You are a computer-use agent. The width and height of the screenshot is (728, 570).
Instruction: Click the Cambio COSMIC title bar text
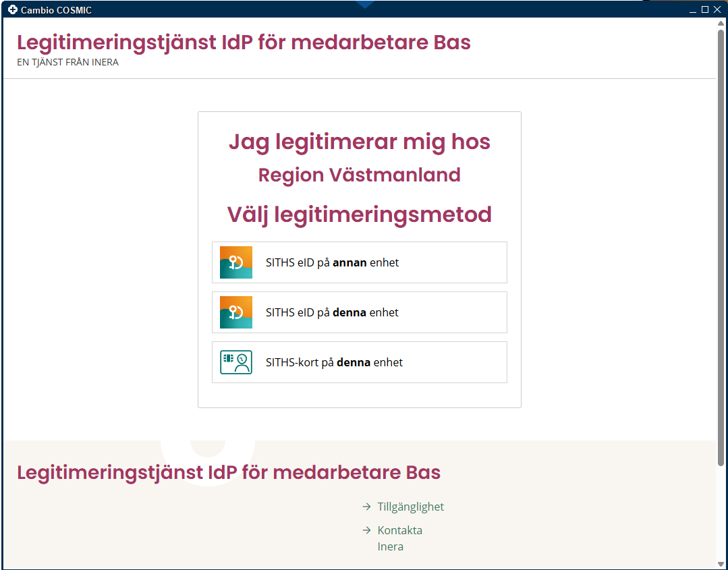(57, 9)
